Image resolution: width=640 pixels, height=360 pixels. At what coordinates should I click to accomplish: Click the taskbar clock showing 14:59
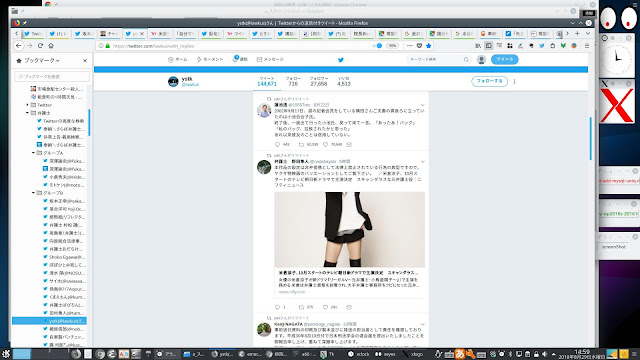(x=582, y=354)
